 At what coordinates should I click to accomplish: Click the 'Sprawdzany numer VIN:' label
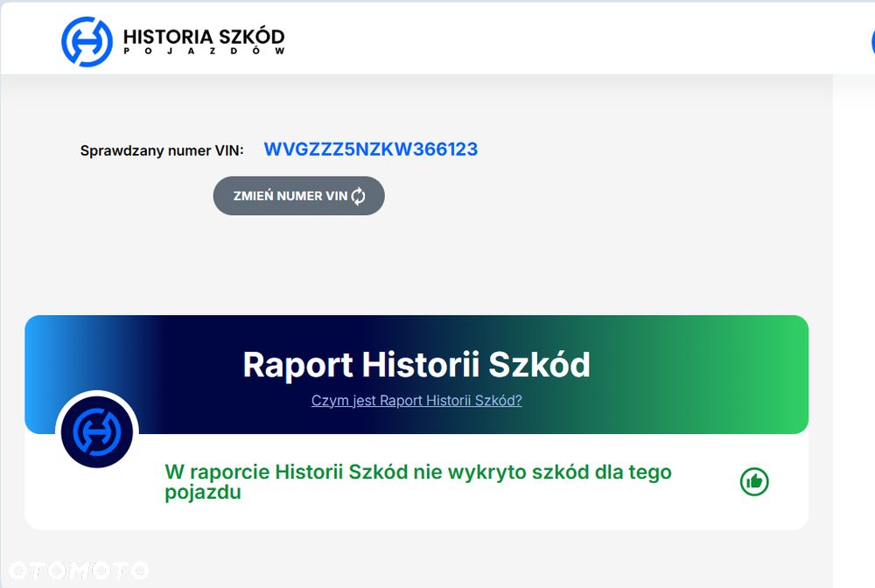(162, 150)
